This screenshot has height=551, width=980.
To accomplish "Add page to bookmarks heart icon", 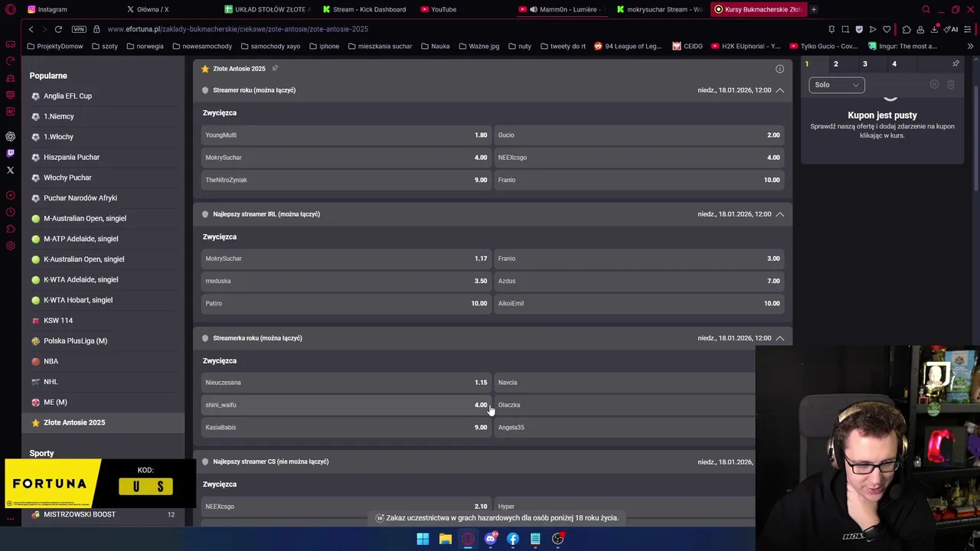I will pyautogui.click(x=887, y=29).
